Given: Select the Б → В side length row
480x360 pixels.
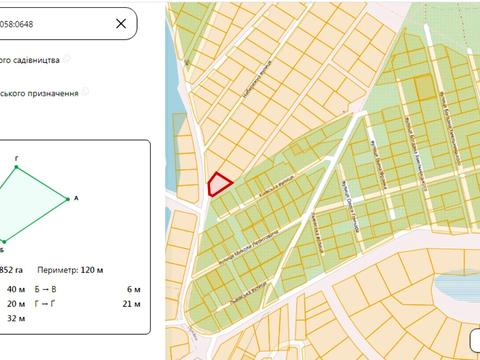Looking at the screenshot, I should pos(88,289).
